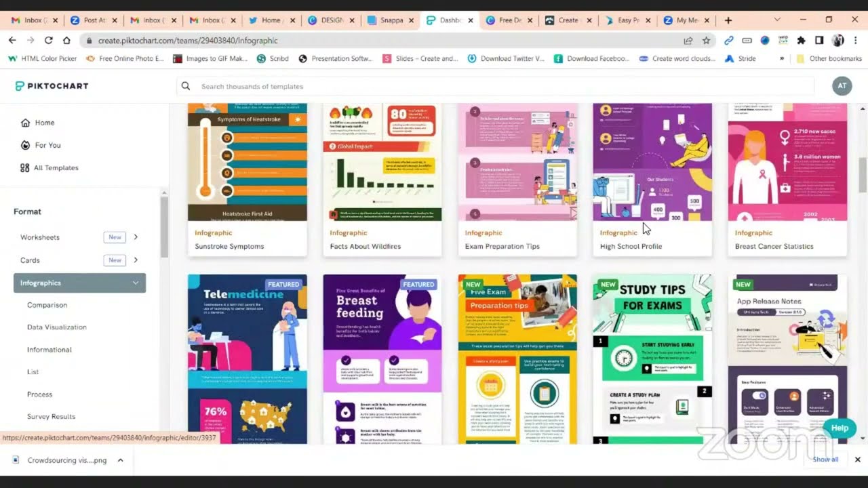Select the Comparison infographic category
This screenshot has height=488, width=868.
tap(47, 305)
